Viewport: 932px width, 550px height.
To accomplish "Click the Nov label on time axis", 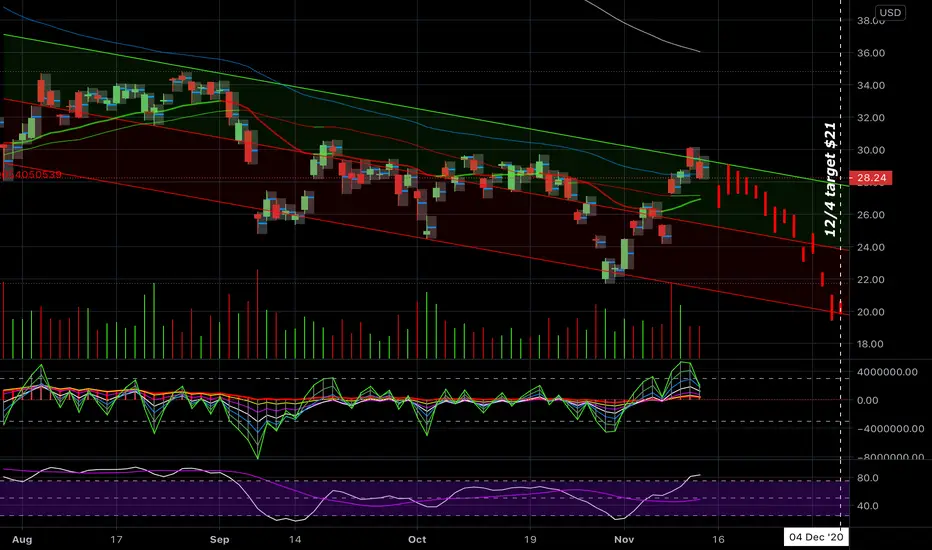I will (624, 539).
